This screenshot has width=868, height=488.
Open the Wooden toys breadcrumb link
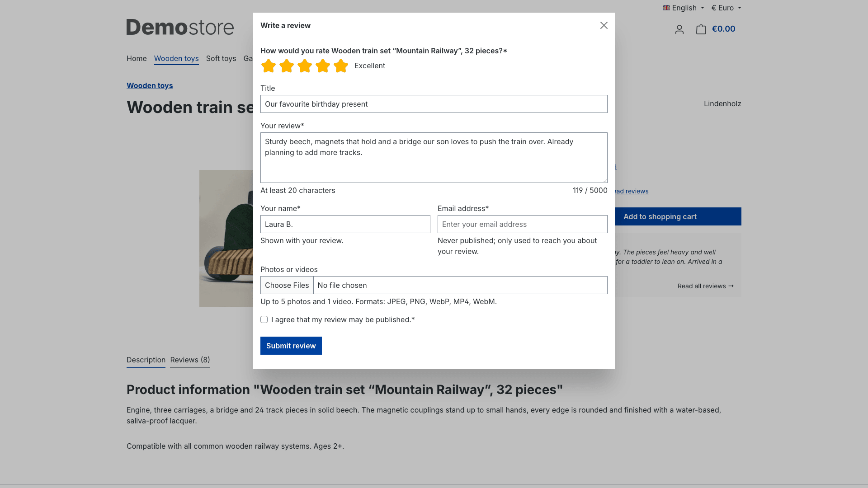coord(150,85)
